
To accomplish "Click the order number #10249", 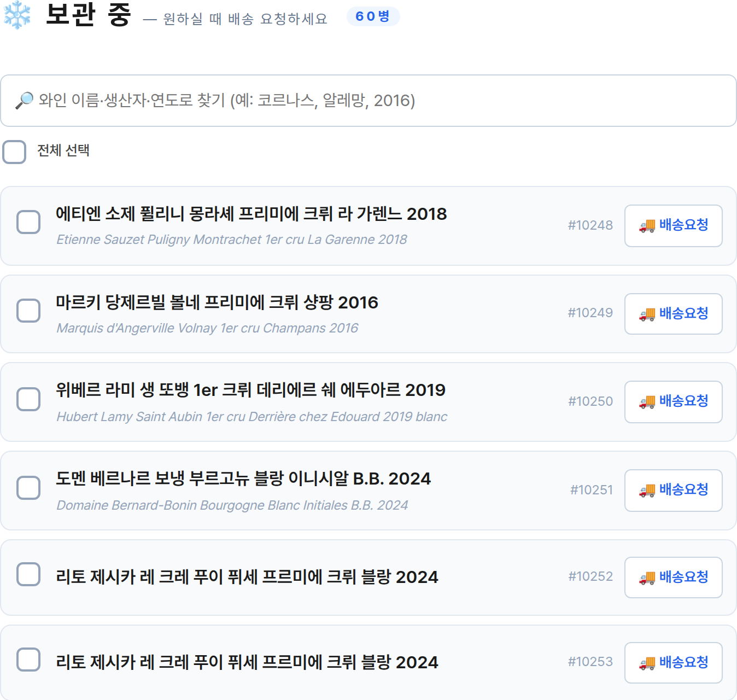I will tap(590, 313).
